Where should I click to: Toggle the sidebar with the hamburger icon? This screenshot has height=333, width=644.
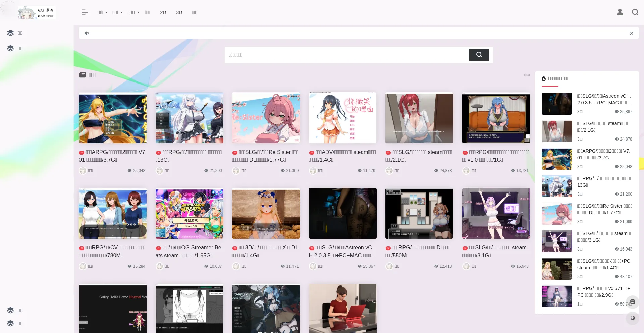tap(85, 12)
